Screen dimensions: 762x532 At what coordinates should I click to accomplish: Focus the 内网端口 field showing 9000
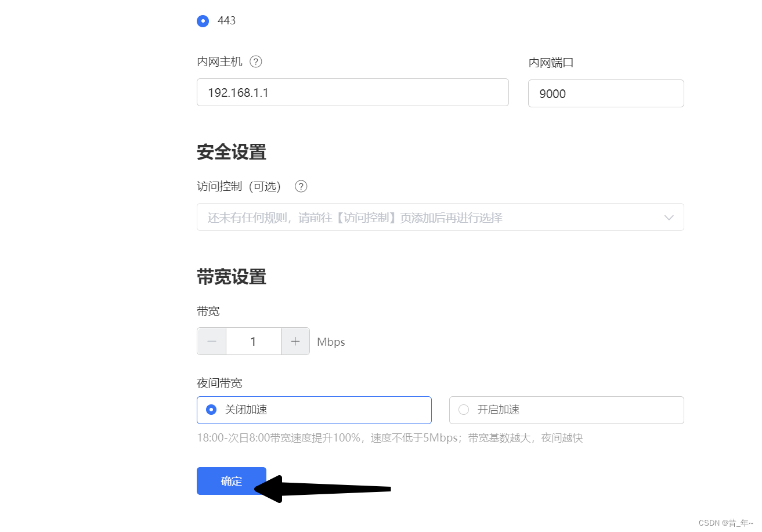[x=606, y=93]
